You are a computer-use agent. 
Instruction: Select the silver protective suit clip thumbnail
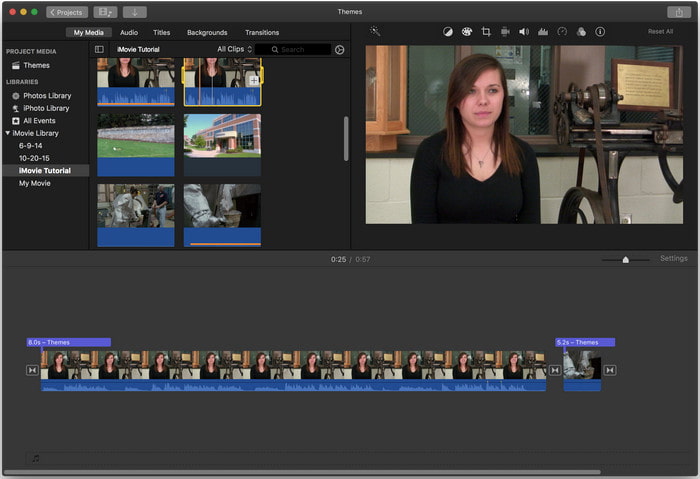tap(222, 215)
